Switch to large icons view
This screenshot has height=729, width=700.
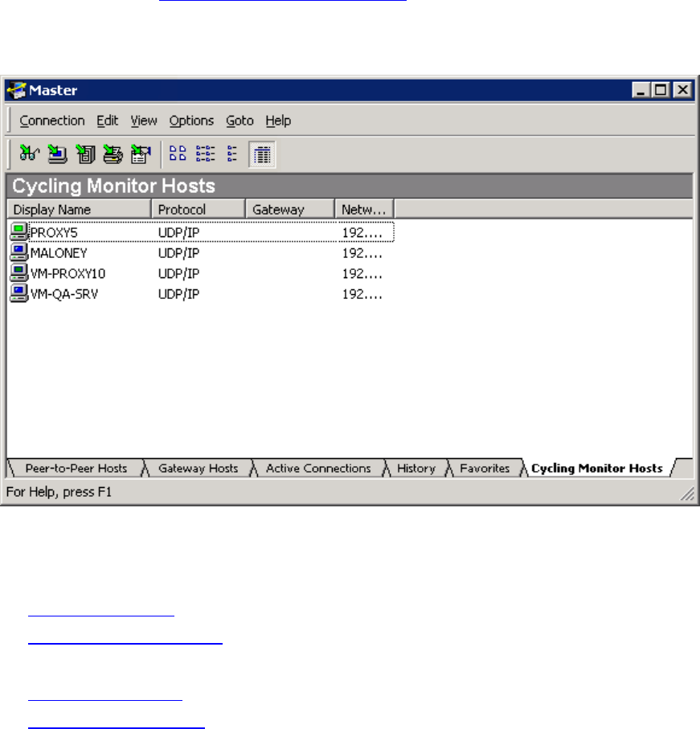point(178,154)
